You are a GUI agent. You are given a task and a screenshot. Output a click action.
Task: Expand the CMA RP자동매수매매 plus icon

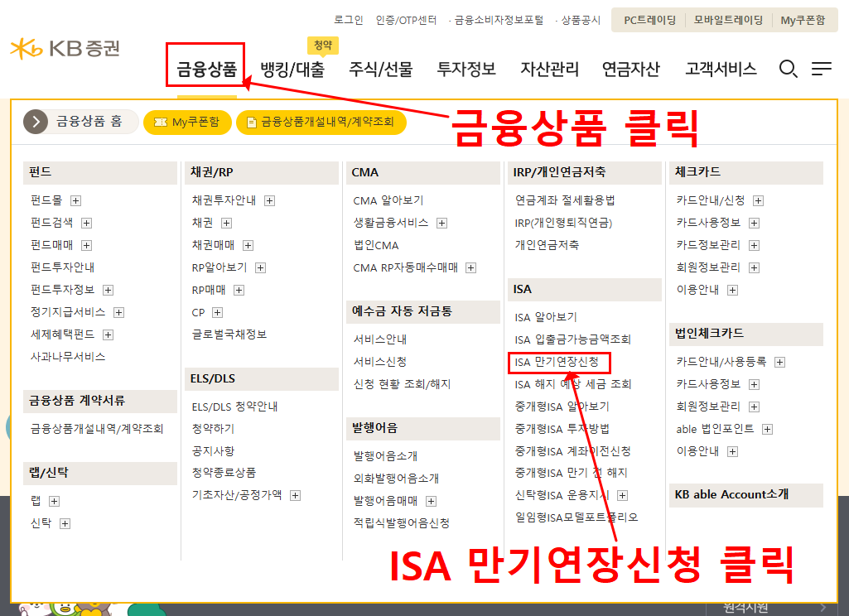471,268
